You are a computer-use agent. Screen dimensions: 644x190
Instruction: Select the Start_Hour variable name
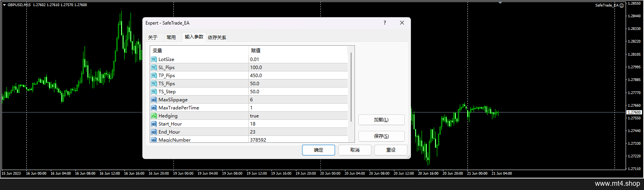point(170,124)
